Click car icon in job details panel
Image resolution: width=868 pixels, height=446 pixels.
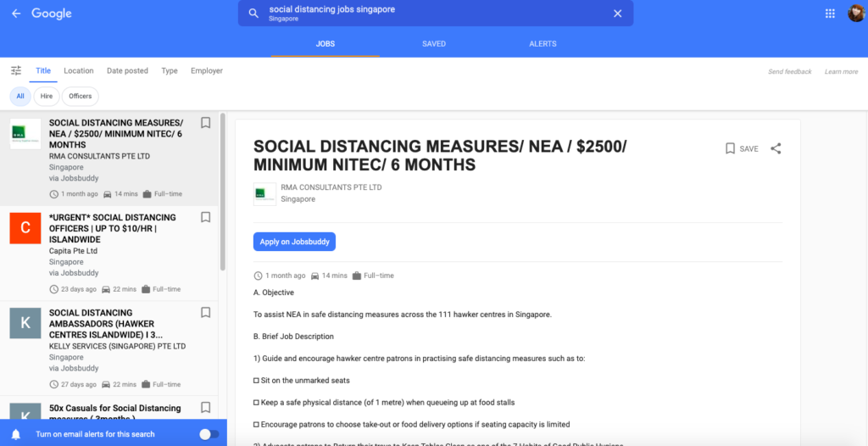tap(314, 276)
